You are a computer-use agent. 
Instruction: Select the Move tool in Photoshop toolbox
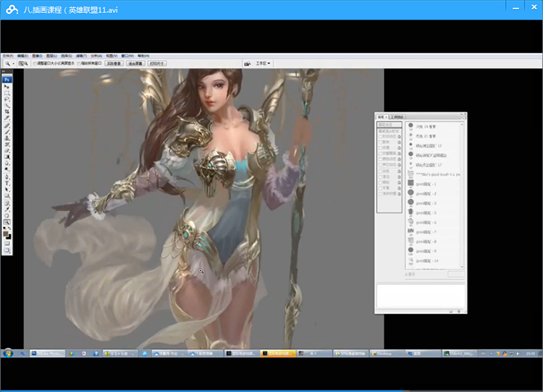[x=7, y=87]
